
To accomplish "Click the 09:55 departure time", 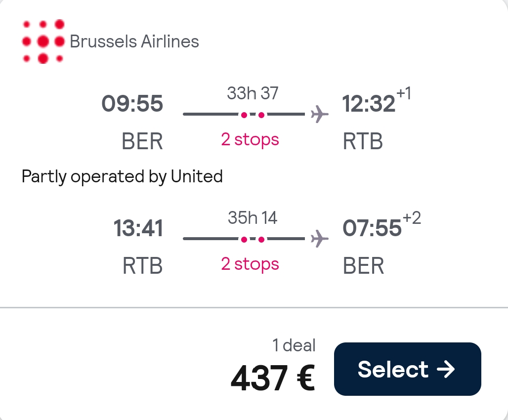I will click(x=132, y=103).
